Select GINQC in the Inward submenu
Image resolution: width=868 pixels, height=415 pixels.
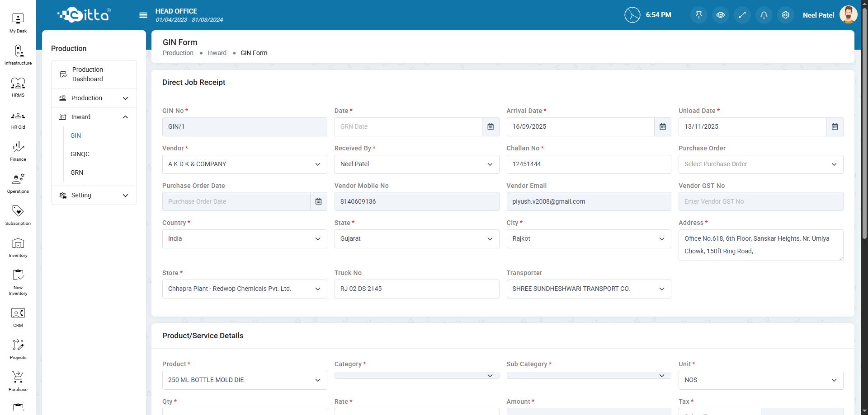(80, 154)
